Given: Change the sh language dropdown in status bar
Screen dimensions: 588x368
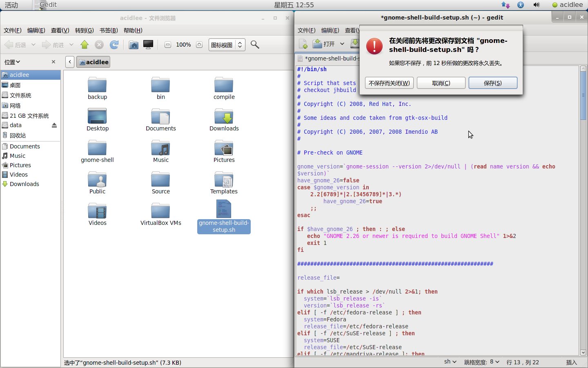Looking at the screenshot, I should (x=450, y=362).
